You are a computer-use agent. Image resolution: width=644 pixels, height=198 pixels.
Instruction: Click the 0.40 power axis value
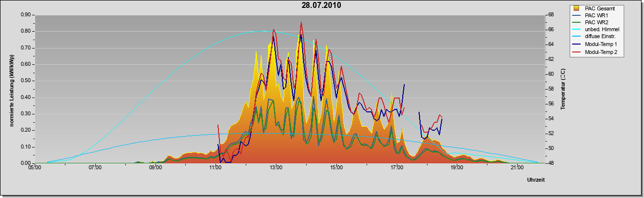(26, 98)
